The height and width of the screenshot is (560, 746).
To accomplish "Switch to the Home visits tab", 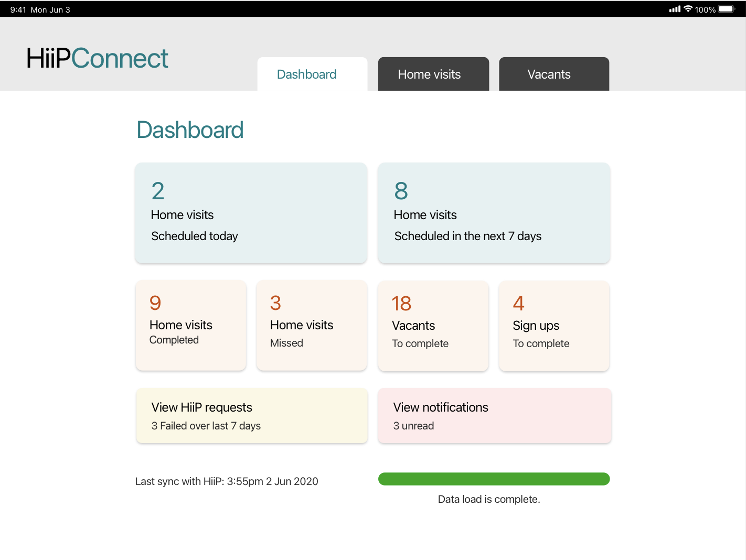I will coord(429,74).
